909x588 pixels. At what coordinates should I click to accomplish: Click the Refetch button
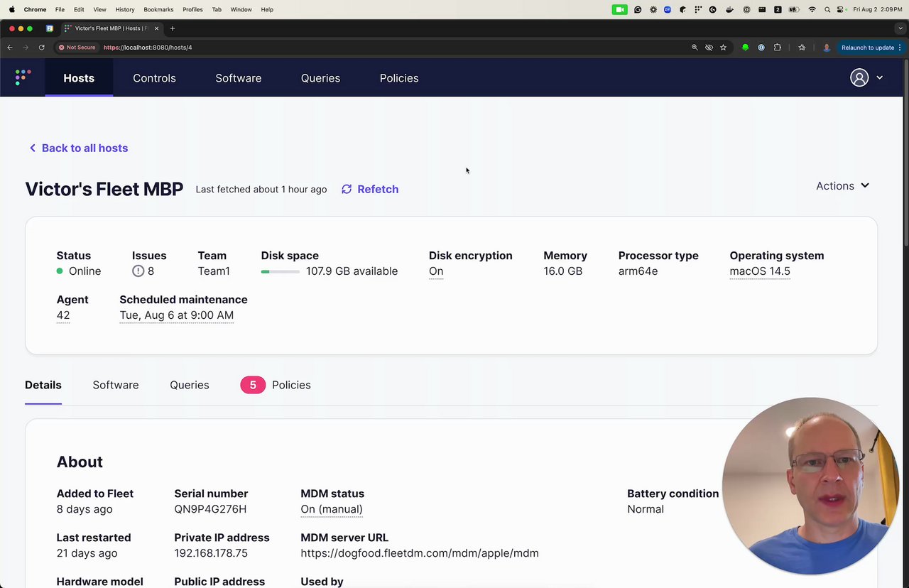[x=370, y=189]
